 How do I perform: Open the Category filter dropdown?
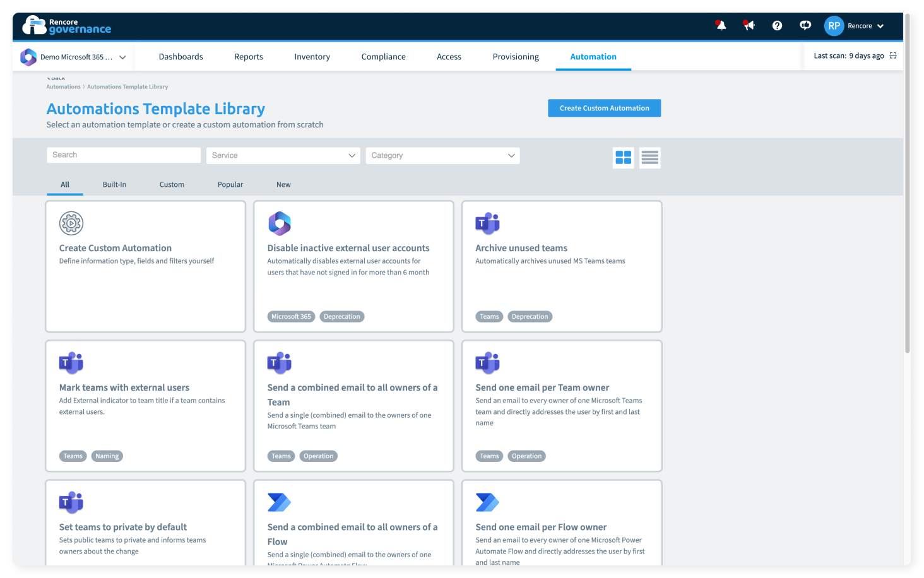442,155
